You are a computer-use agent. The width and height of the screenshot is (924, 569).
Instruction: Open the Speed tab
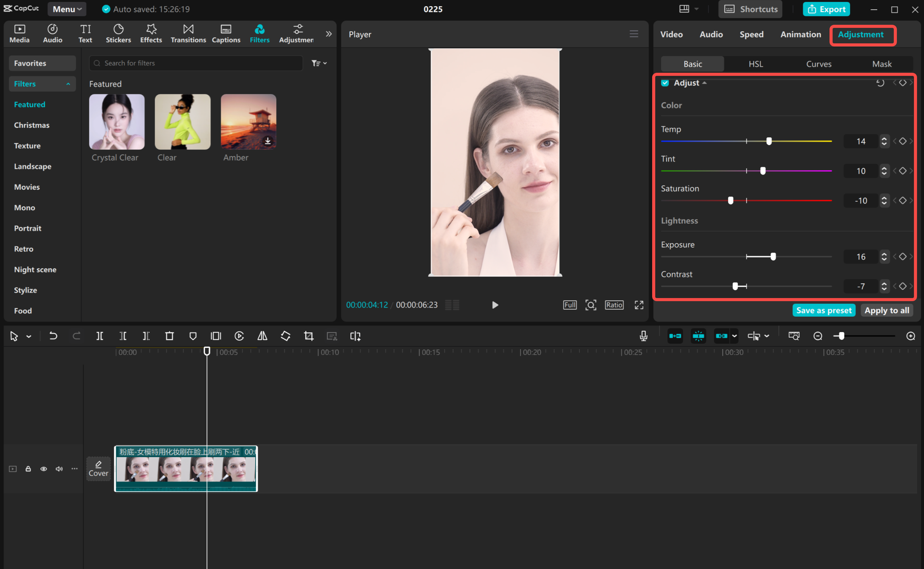[x=751, y=34]
